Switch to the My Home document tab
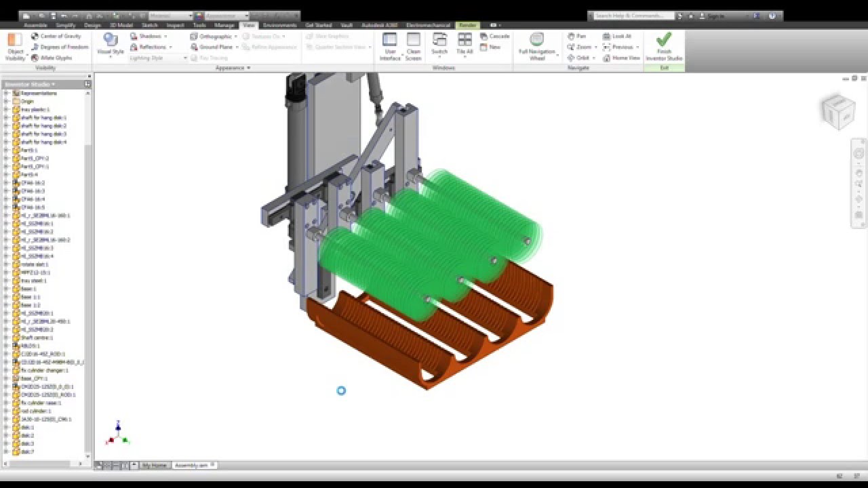The height and width of the screenshot is (488, 868). [x=154, y=466]
